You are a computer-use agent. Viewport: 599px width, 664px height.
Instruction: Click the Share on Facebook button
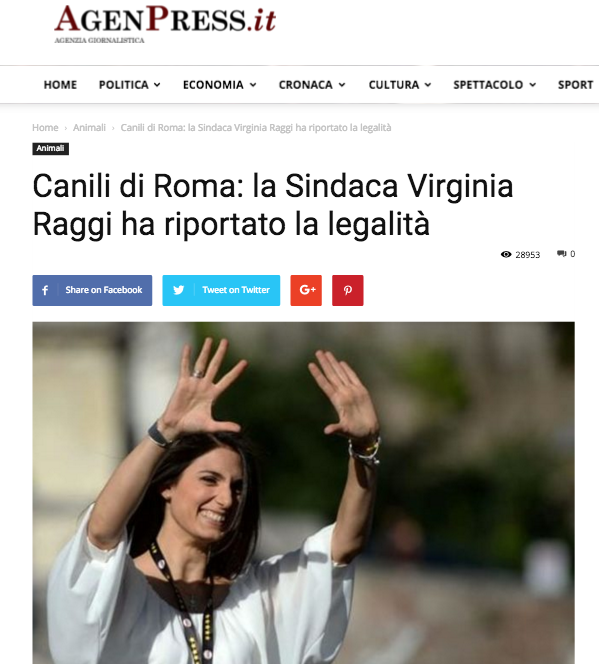click(92, 290)
